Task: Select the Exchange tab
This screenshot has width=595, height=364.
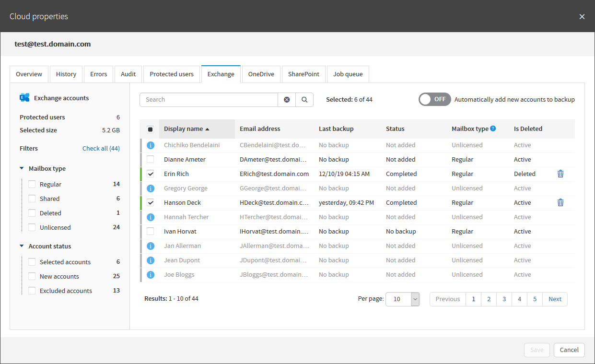Action: 221,74
